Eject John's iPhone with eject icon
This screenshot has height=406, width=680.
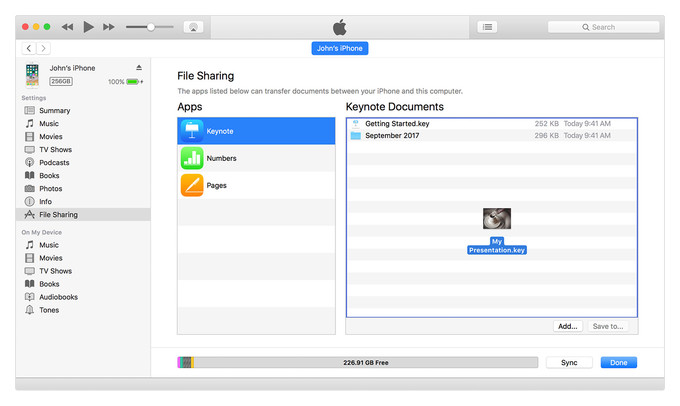[x=139, y=68]
